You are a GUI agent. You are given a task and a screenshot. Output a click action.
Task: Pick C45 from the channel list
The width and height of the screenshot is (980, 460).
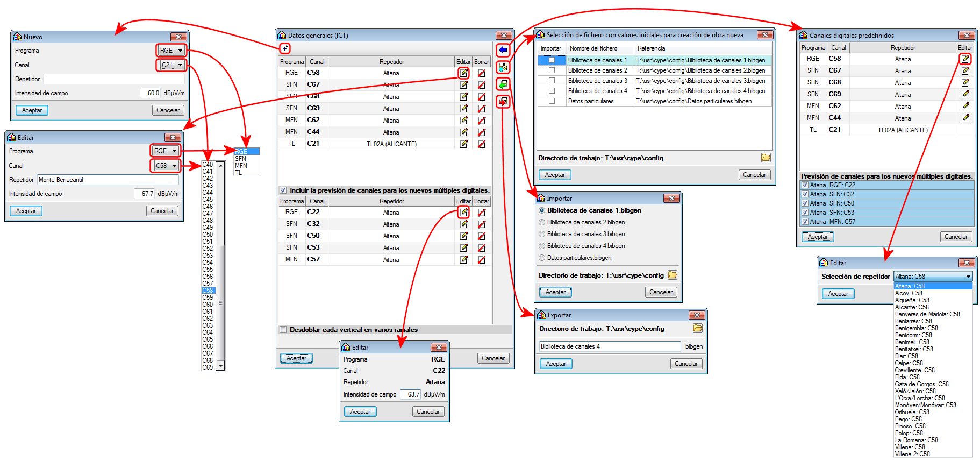point(208,200)
